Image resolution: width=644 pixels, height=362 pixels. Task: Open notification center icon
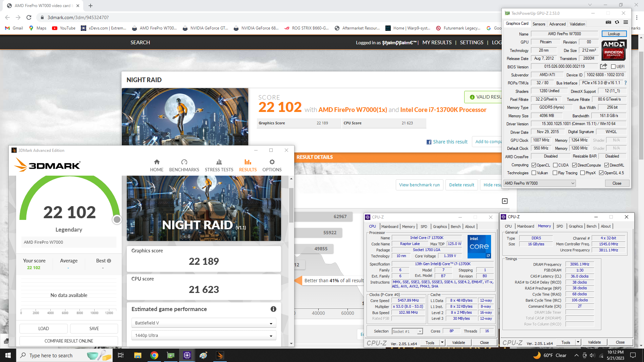(633, 355)
